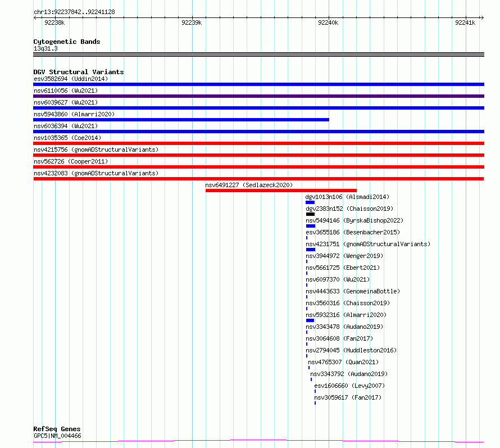
Task: Click the Cytogenetic Bands track heading
Action: 67,42
